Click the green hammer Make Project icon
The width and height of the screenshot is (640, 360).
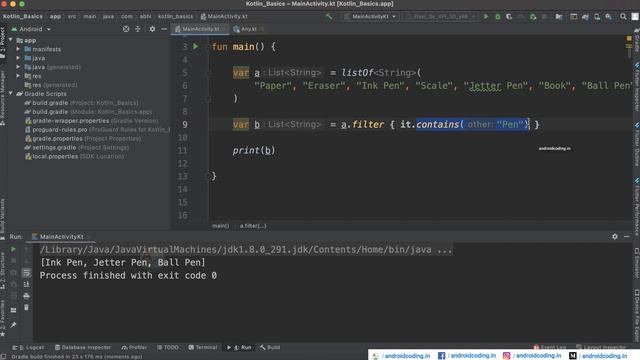click(x=329, y=16)
